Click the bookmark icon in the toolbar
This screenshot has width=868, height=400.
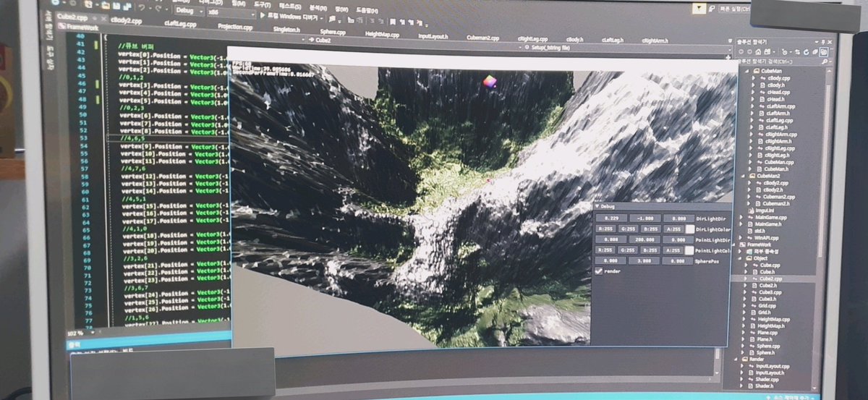coord(391,21)
